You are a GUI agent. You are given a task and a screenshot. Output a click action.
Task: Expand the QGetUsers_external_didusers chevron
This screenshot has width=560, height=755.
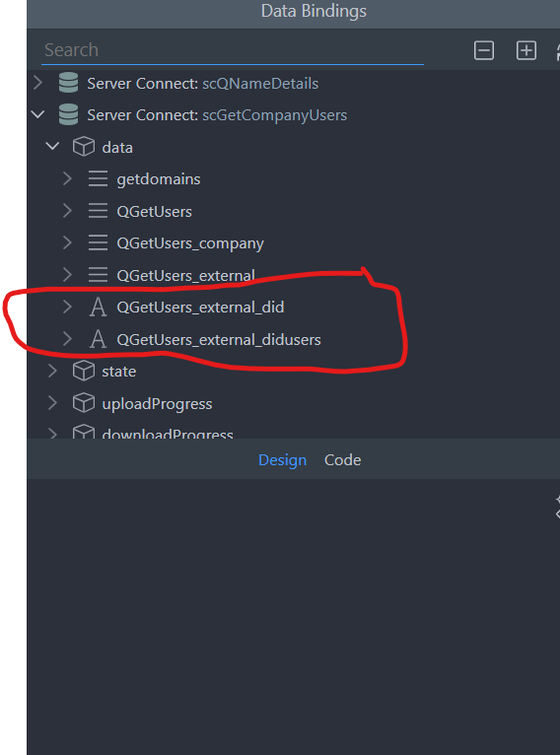(x=67, y=339)
